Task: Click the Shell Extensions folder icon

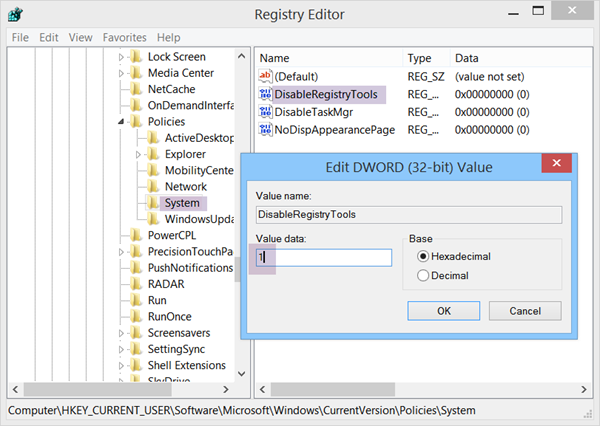Action: point(136,365)
